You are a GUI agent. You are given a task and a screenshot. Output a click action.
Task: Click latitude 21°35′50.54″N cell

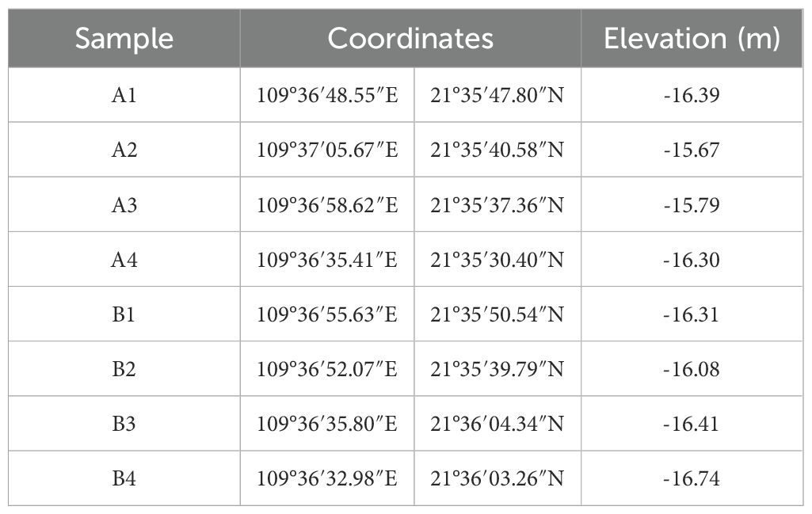(497, 314)
